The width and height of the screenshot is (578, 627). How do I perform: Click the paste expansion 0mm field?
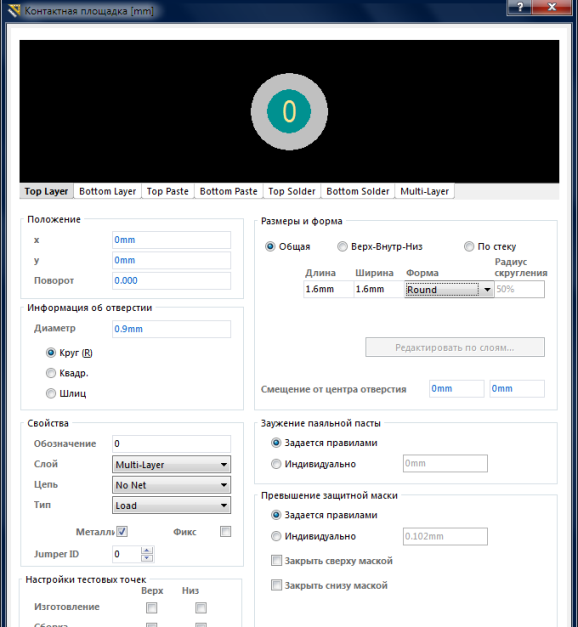tap(445, 463)
